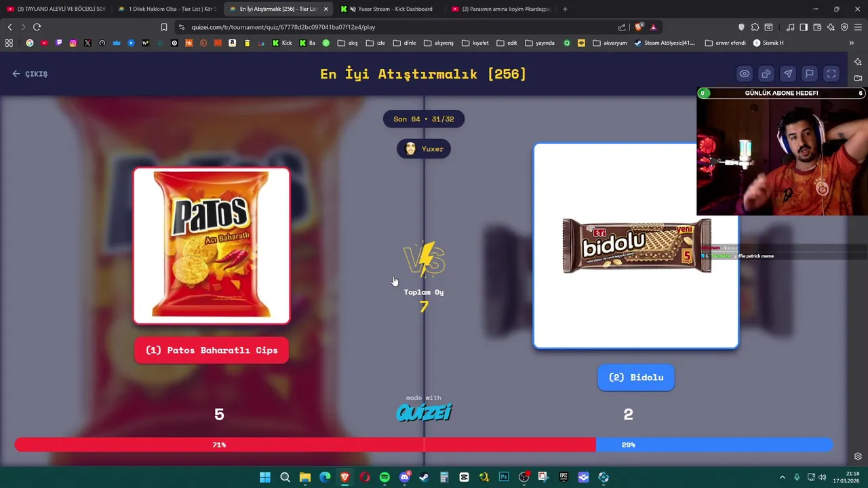The width and height of the screenshot is (868, 488).
Task: Open Discord from the taskbar
Action: pyautogui.click(x=405, y=477)
